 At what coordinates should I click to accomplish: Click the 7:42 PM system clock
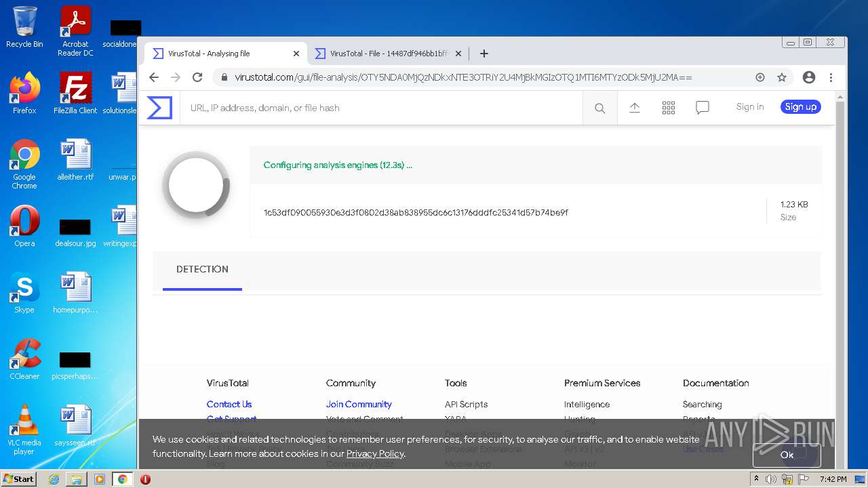click(x=833, y=479)
